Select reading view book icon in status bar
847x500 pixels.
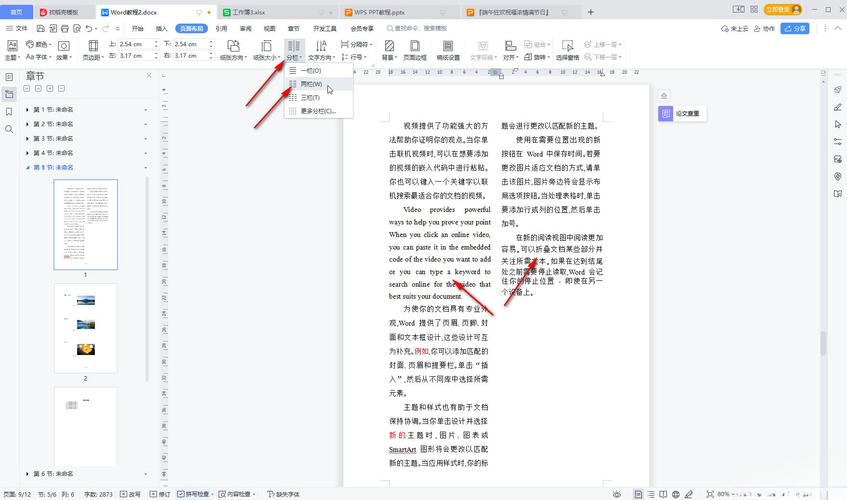coord(663,494)
